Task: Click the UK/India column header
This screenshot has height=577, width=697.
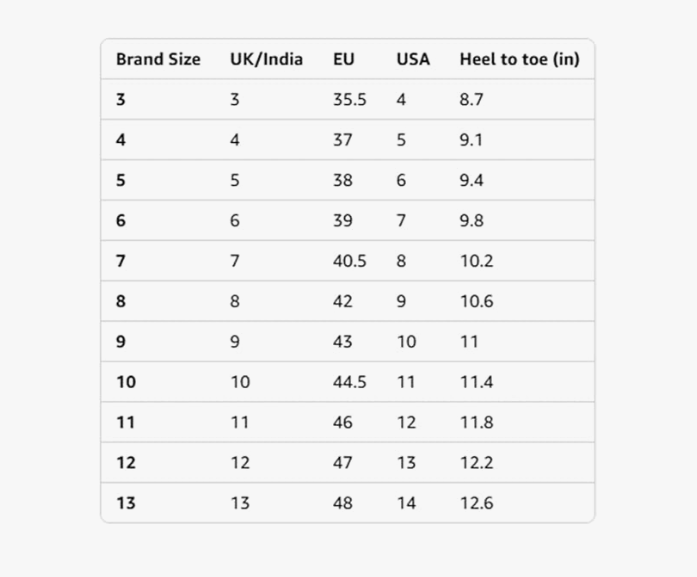Action: coord(266,59)
